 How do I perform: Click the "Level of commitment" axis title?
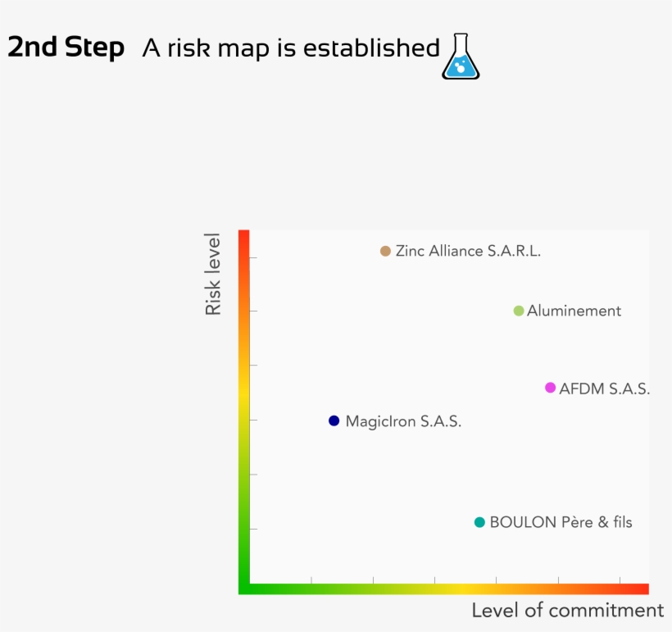pos(567,611)
